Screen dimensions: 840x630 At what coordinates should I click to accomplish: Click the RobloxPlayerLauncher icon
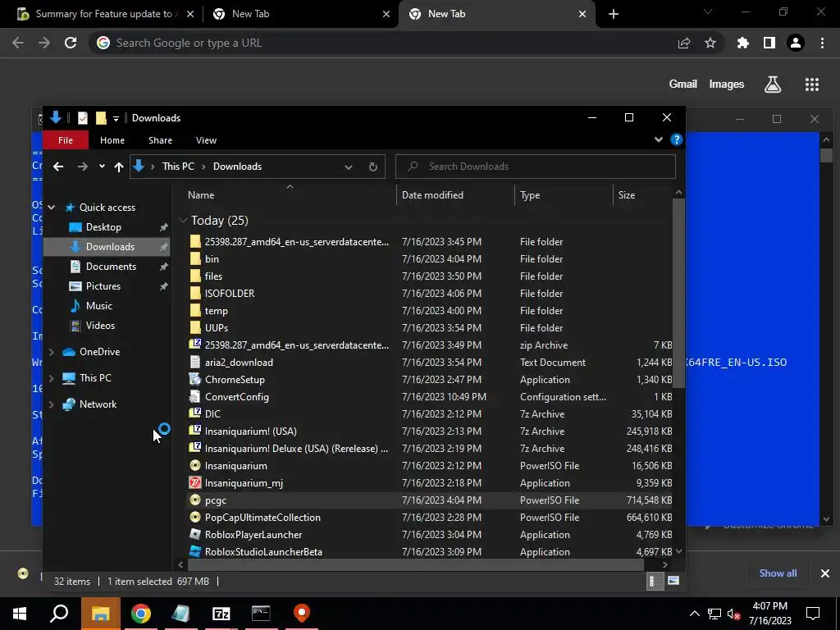tap(195, 534)
